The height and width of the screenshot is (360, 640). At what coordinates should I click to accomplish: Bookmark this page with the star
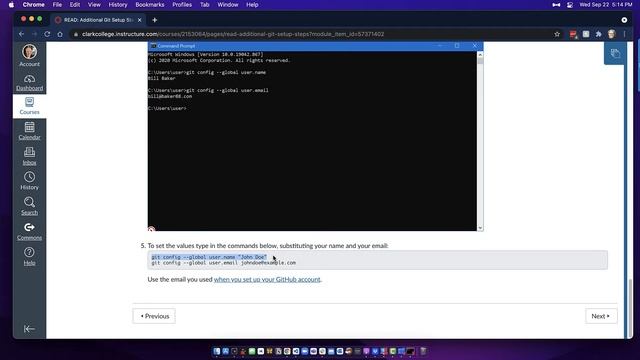click(557, 34)
